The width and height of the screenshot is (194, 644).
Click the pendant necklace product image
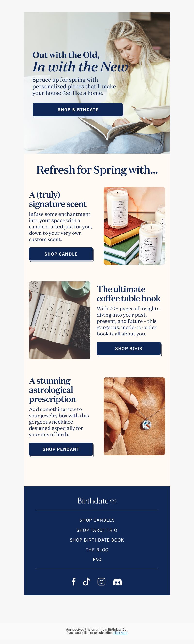coord(134,416)
